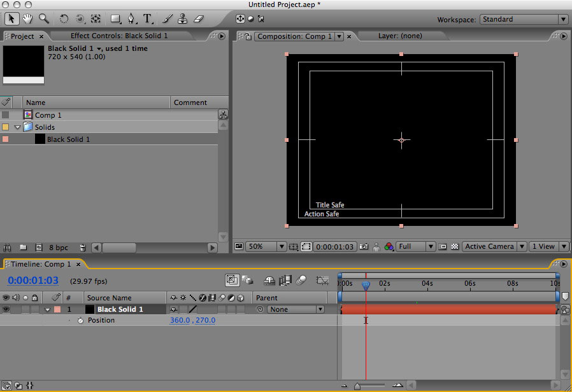Click the Position value 360.0
This screenshot has height=392, width=572.
click(179, 321)
